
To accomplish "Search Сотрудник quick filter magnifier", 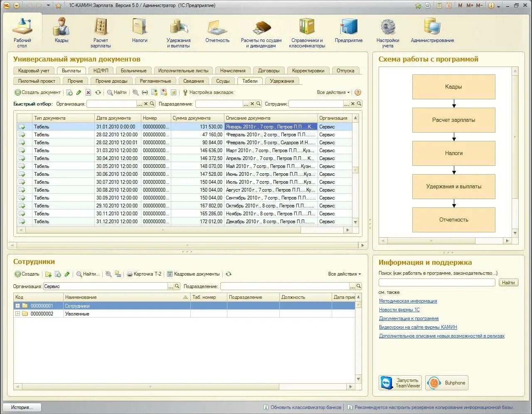I will tap(359, 104).
